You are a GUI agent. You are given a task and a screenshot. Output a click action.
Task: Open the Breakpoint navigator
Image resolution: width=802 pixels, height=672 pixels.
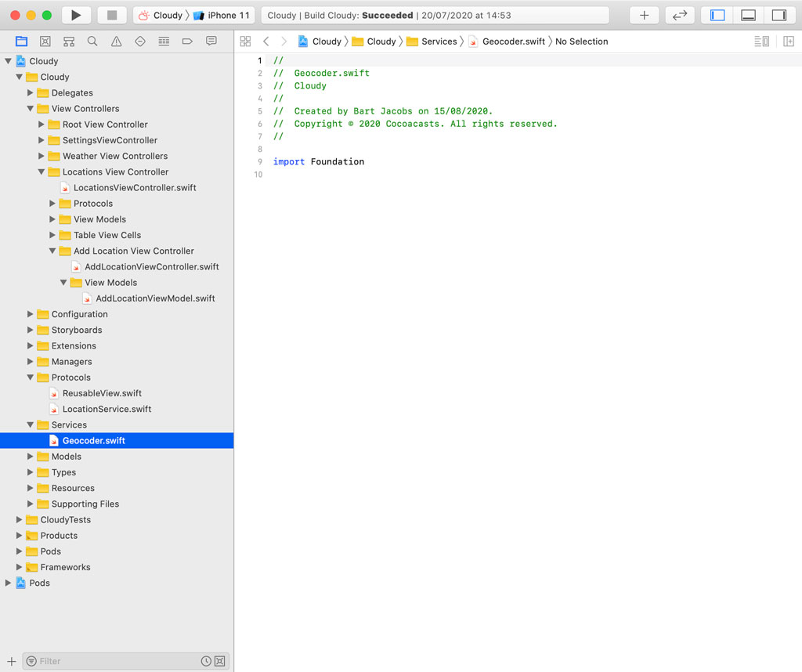coord(188,42)
